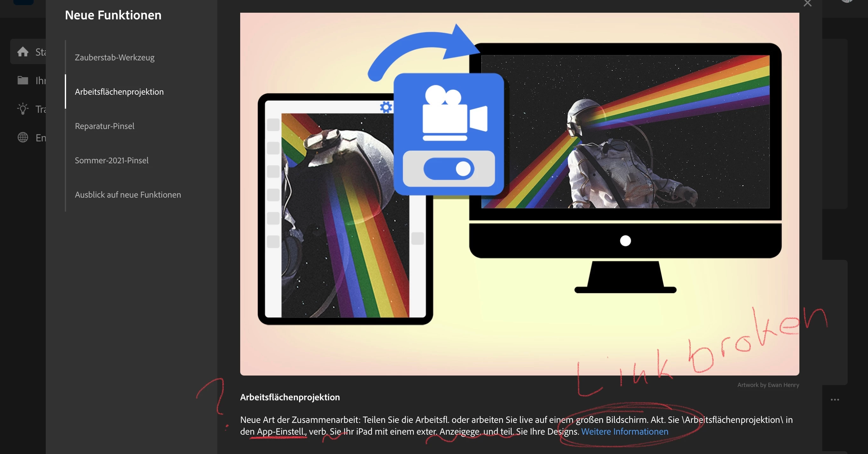Click the three-dots more options icon

click(835, 400)
